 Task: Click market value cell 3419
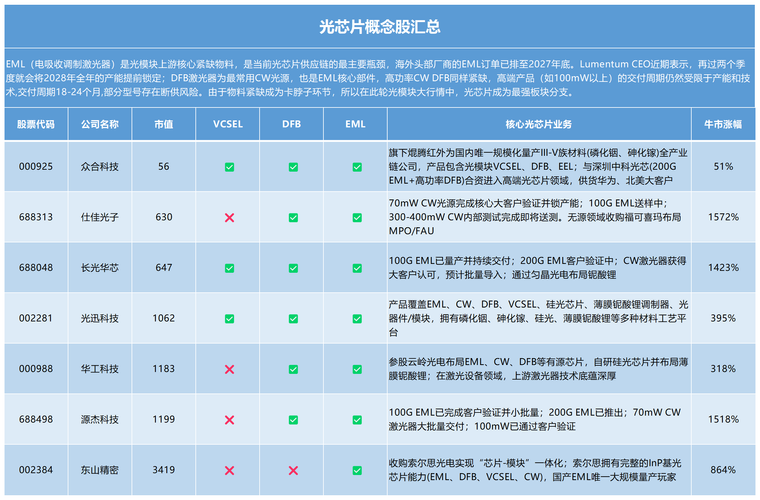coord(164,470)
